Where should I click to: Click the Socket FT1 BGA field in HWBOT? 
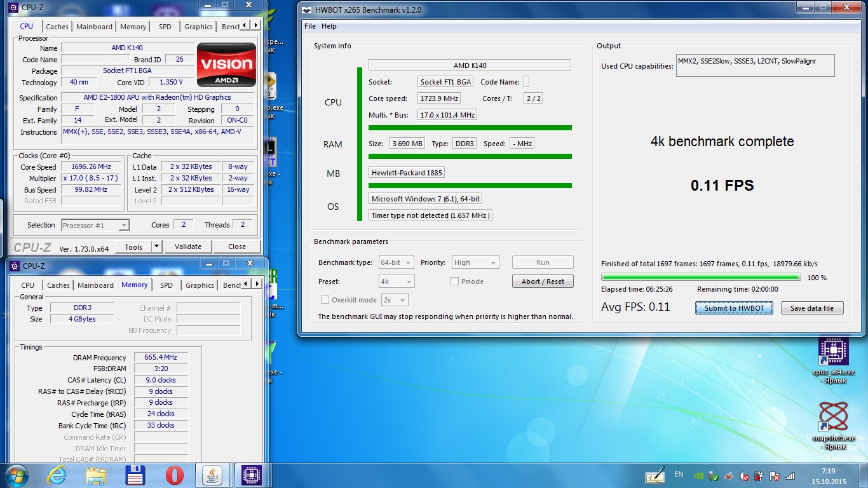pyautogui.click(x=445, y=82)
